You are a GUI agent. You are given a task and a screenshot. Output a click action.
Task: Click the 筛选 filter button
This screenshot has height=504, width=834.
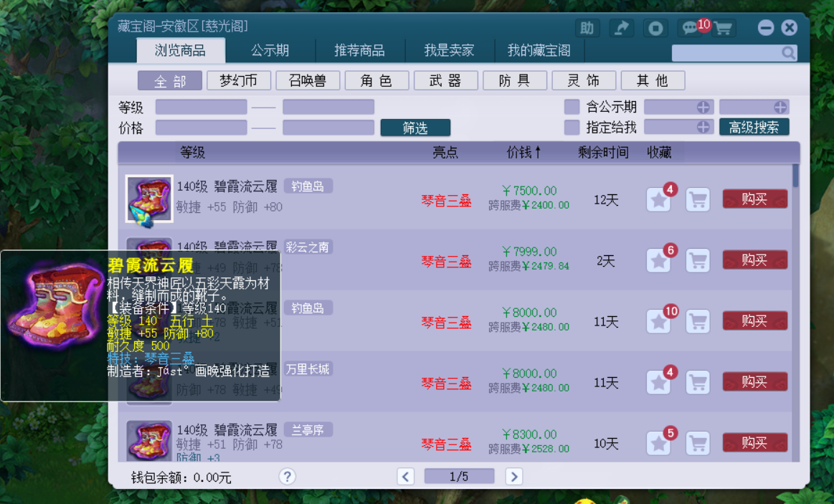[415, 128]
